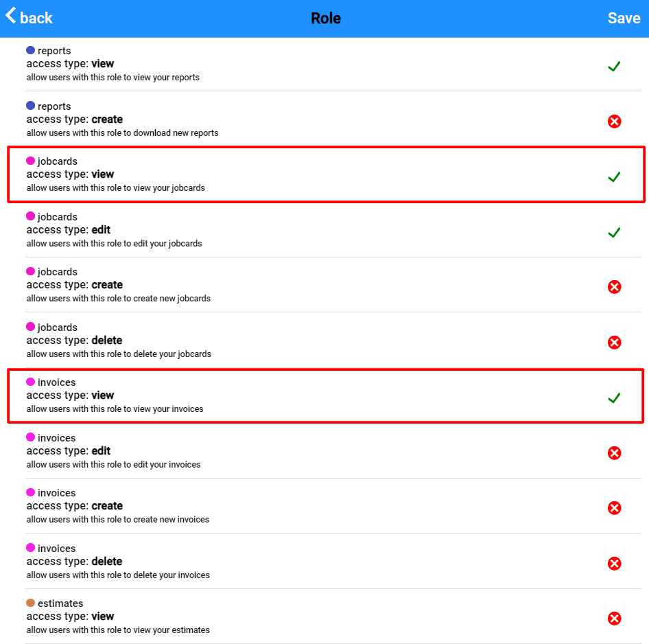
Task: Click the checkmark for invoices view access
Action: [x=614, y=398]
